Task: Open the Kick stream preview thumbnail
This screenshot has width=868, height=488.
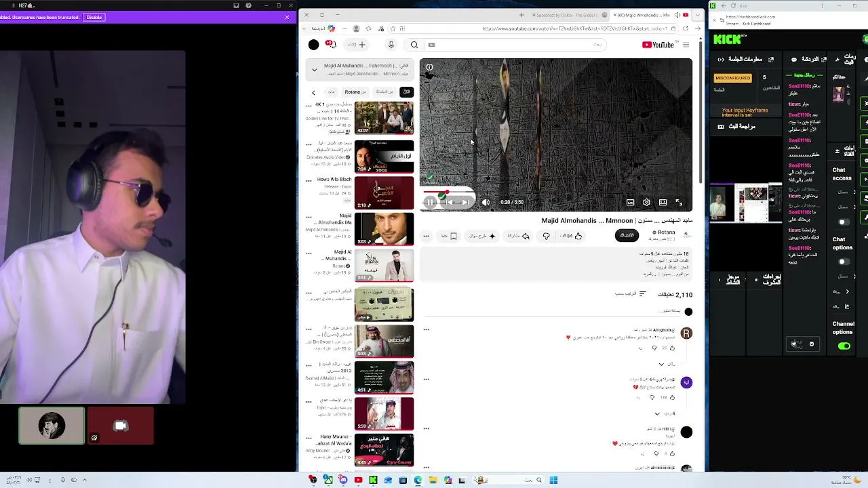Action: pos(745,204)
